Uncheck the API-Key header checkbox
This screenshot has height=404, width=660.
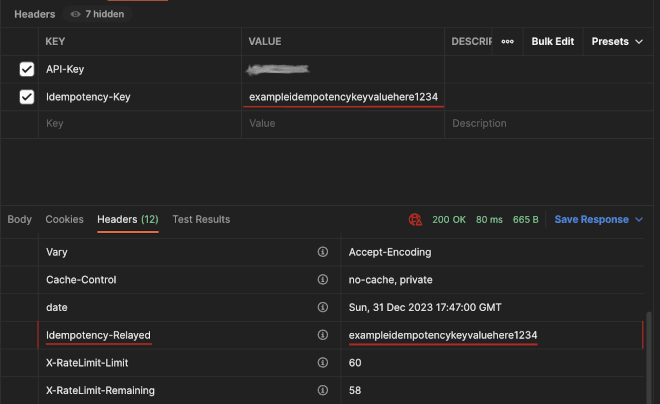(x=27, y=70)
